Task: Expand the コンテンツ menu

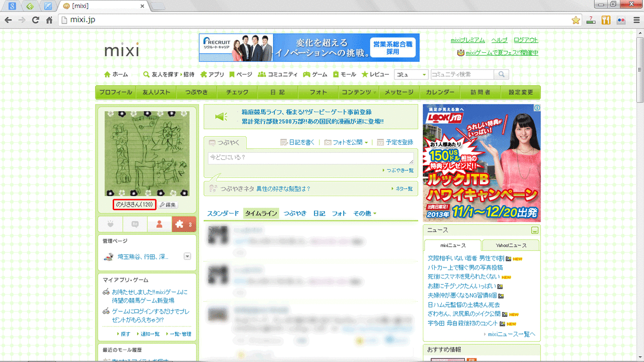Action: [x=358, y=93]
